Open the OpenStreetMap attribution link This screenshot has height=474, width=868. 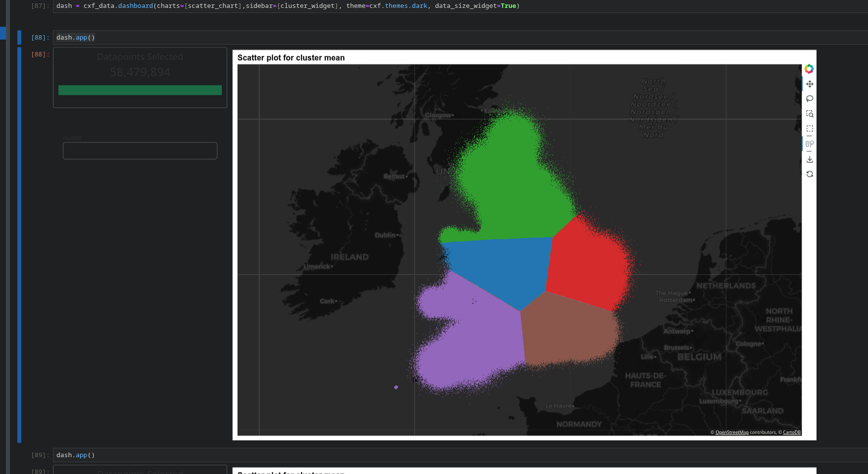[732, 432]
